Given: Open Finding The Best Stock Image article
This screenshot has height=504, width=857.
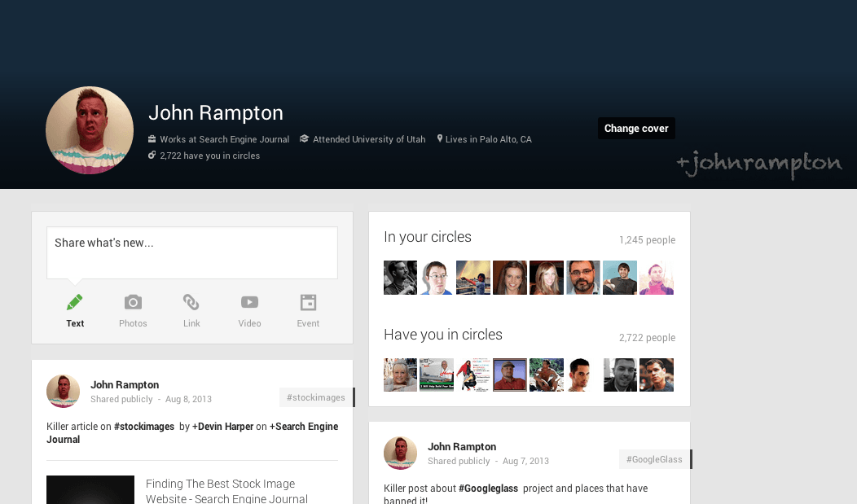Looking at the screenshot, I should (226, 491).
